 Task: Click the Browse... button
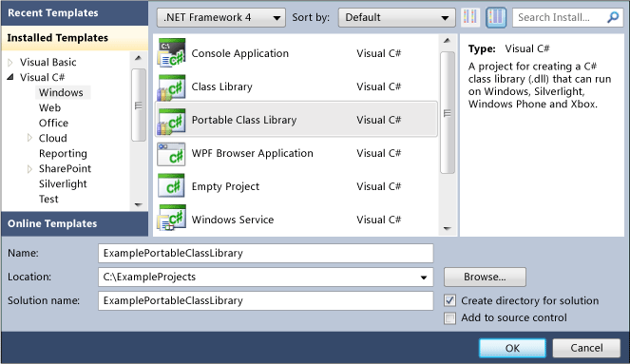(485, 277)
